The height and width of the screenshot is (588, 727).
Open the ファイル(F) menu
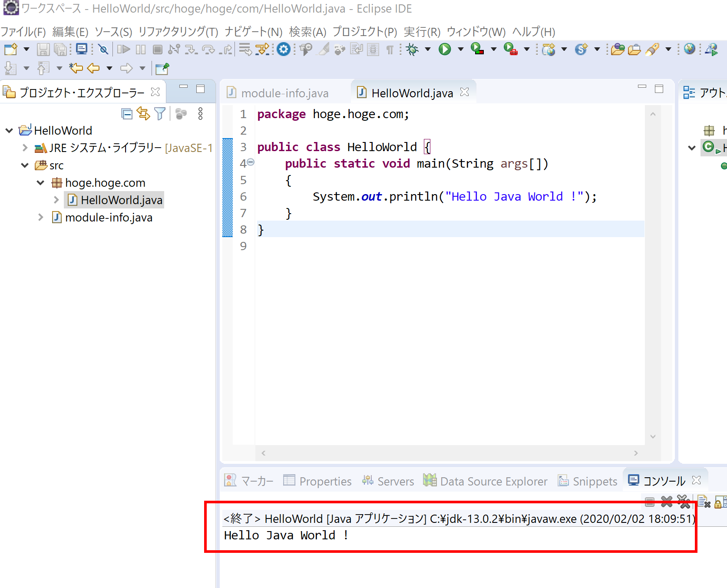coord(23,32)
